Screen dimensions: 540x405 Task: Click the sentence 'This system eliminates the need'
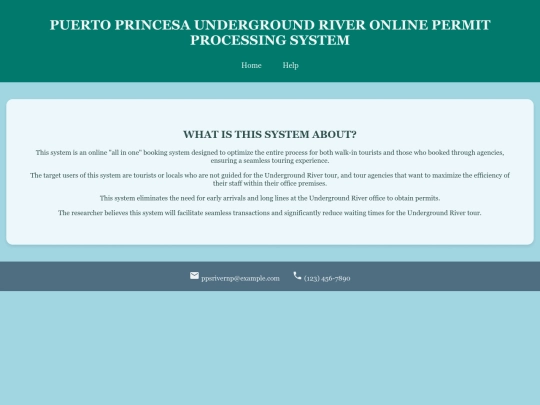(x=270, y=198)
